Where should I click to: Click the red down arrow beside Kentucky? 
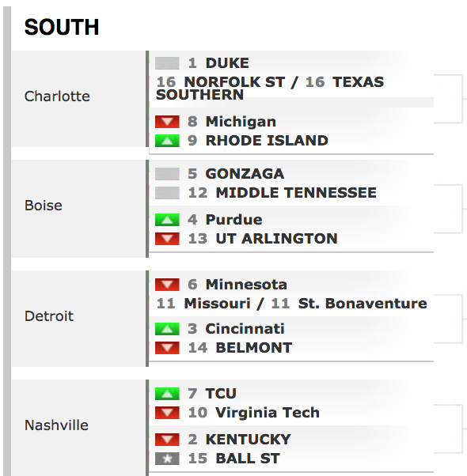pyautogui.click(x=167, y=440)
